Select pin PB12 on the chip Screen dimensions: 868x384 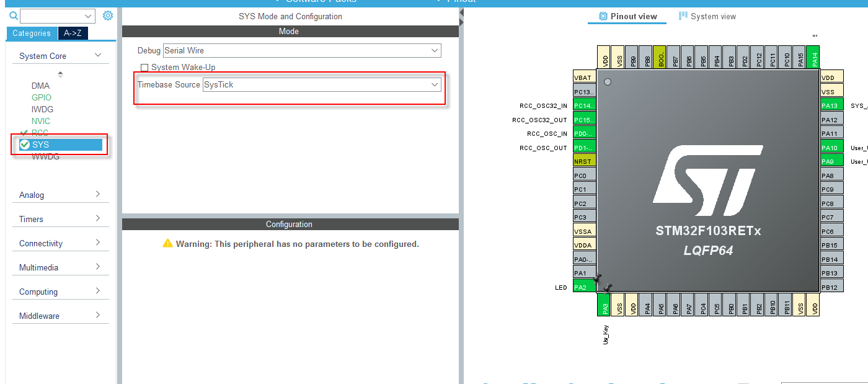click(831, 287)
